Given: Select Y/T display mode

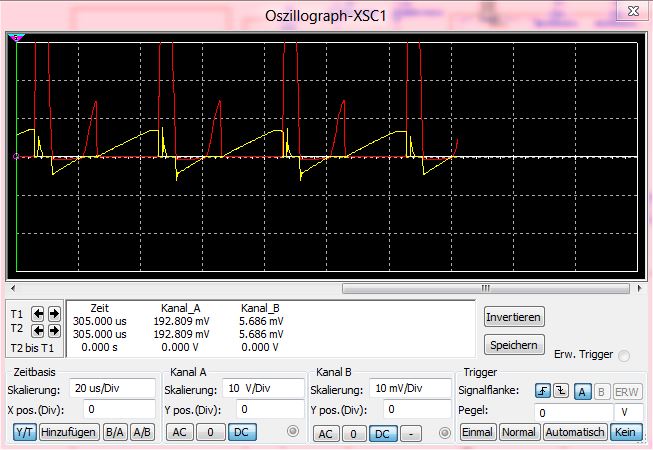Looking at the screenshot, I should 25,432.
